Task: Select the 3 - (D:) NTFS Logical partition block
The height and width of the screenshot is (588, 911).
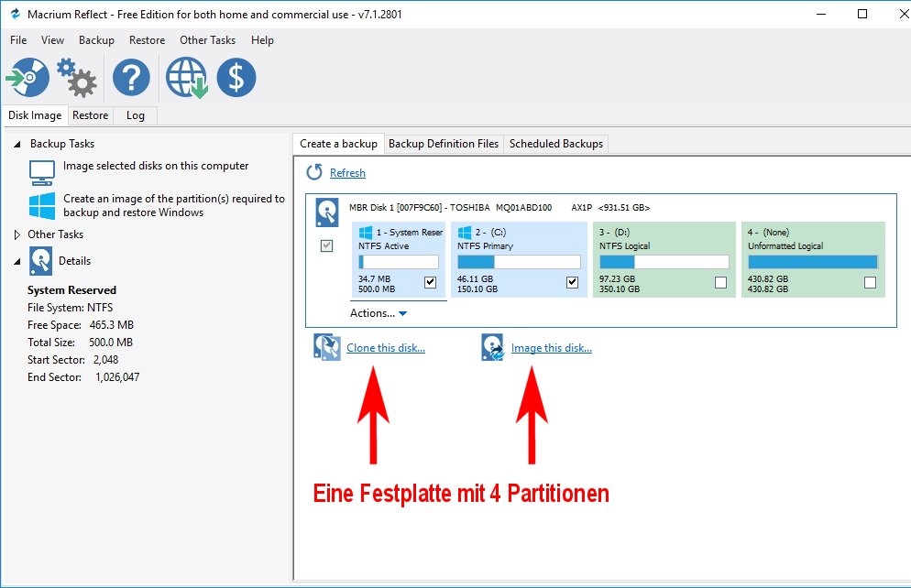Action: 663,259
